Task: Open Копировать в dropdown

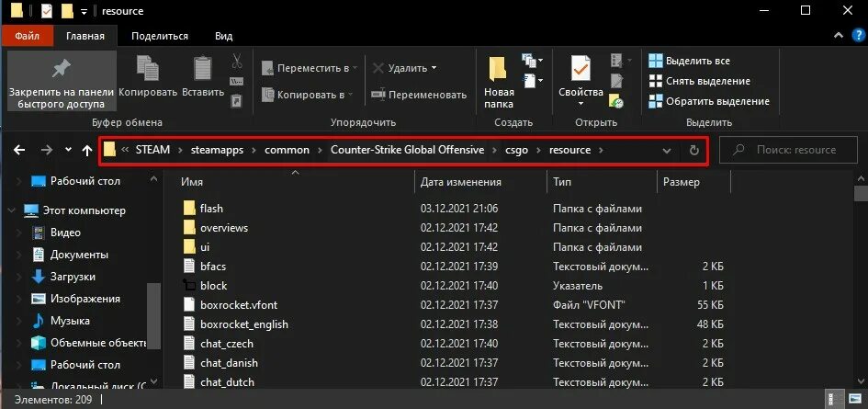Action: click(307, 95)
